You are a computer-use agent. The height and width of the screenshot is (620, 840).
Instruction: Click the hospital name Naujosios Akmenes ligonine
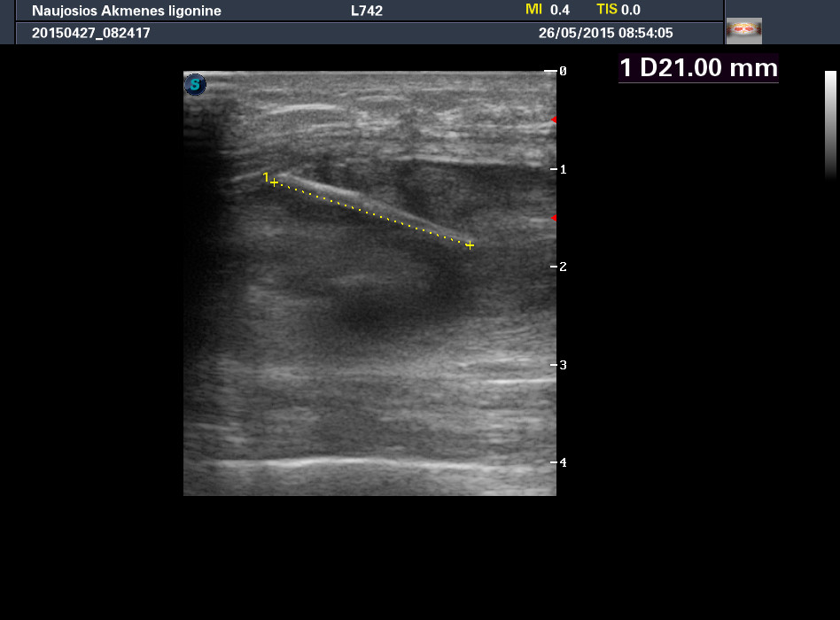pyautogui.click(x=127, y=11)
